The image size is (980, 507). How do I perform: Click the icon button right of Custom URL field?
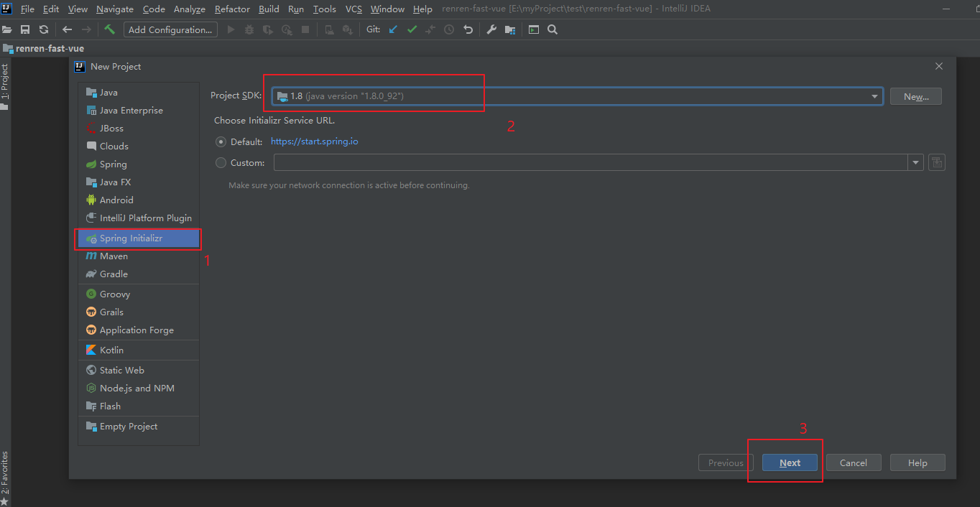pyautogui.click(x=936, y=162)
